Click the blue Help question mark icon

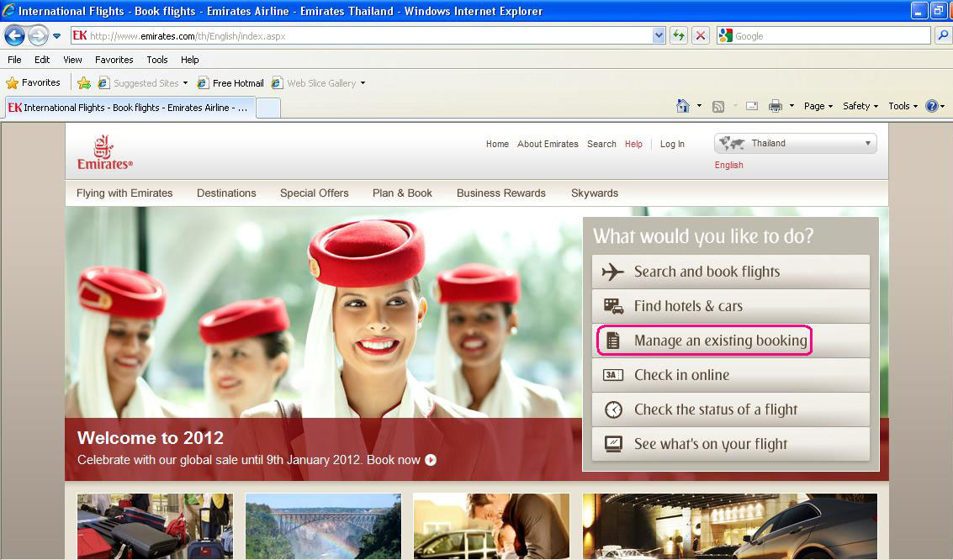point(932,106)
